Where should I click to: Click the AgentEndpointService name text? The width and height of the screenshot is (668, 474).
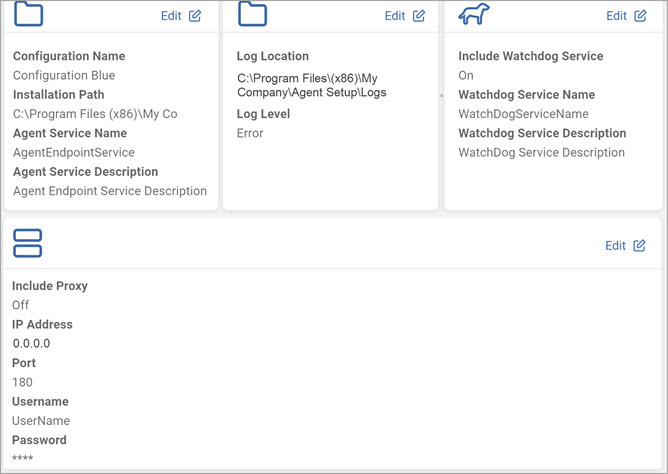(74, 152)
